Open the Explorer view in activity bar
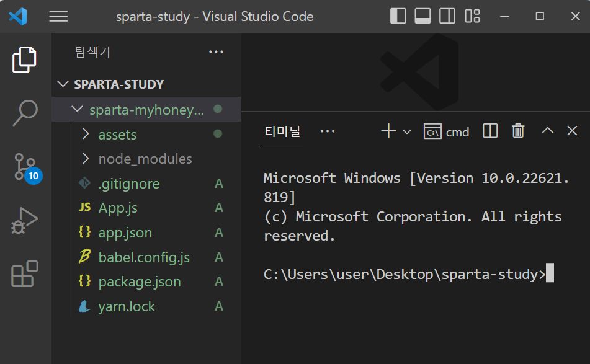 click(24, 60)
